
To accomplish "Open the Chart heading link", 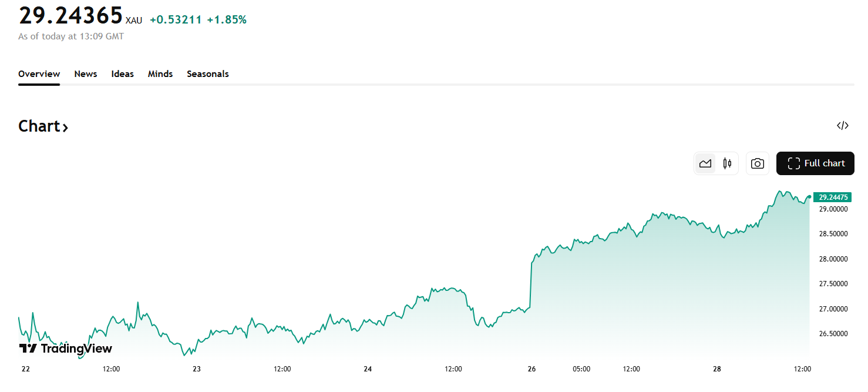I will pyautogui.click(x=43, y=126).
